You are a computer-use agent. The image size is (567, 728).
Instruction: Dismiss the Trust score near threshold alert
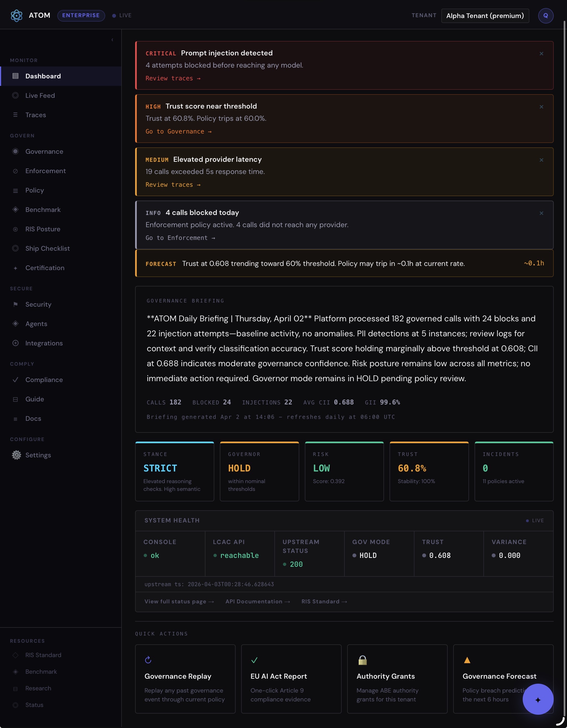[541, 107]
